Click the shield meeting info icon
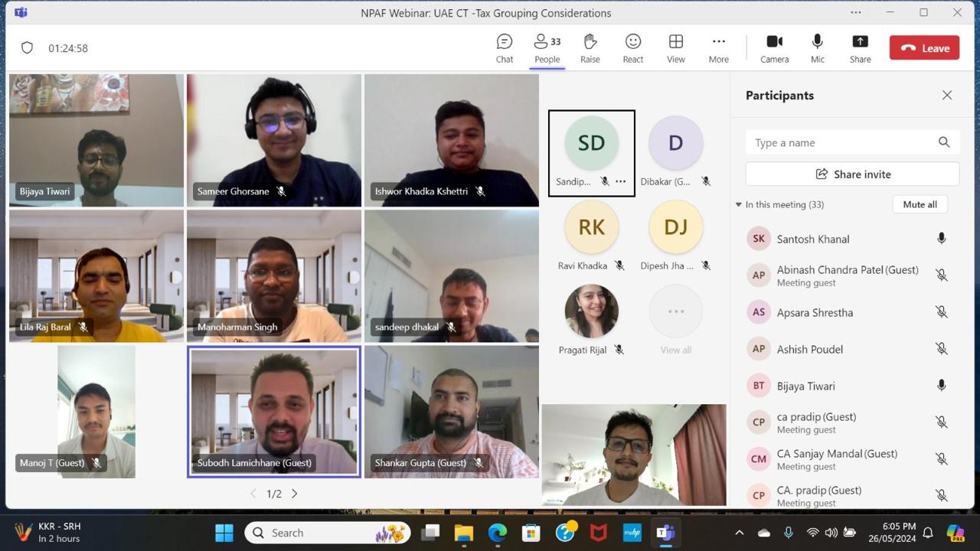Screen dimensions: 980x551 28,48
